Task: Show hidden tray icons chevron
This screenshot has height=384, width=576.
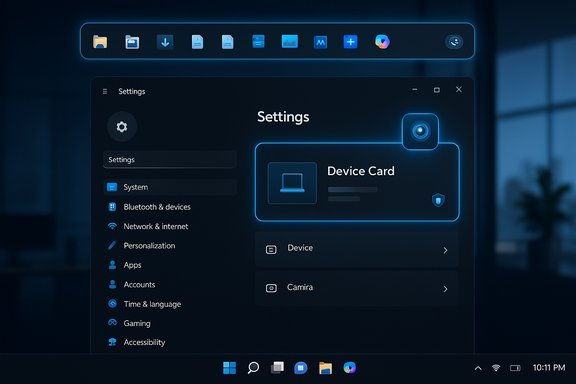Action: coord(478,368)
